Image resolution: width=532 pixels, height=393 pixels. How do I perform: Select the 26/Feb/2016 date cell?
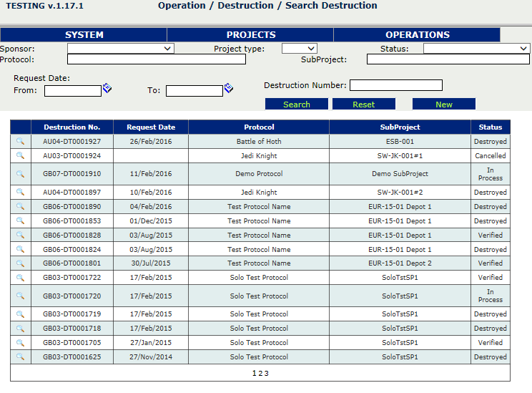151,141
